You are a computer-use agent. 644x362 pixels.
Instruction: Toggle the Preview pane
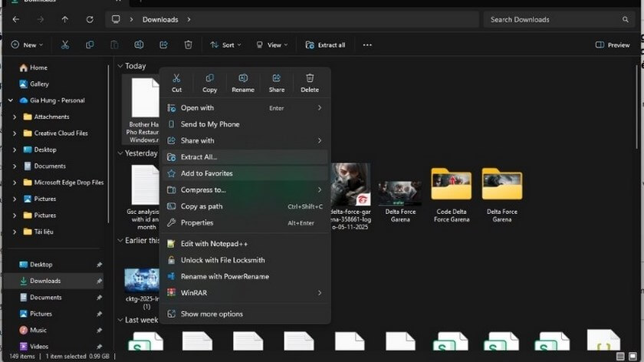coord(612,45)
